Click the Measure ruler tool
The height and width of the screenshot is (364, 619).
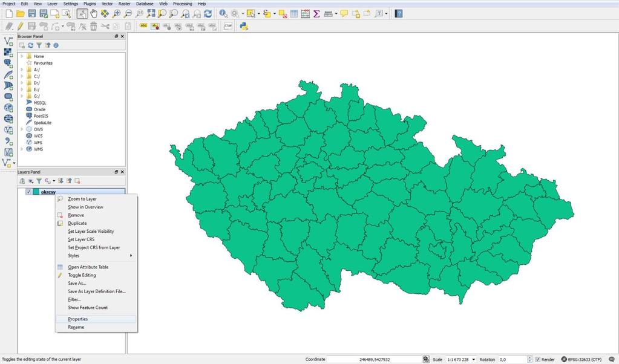tap(328, 14)
